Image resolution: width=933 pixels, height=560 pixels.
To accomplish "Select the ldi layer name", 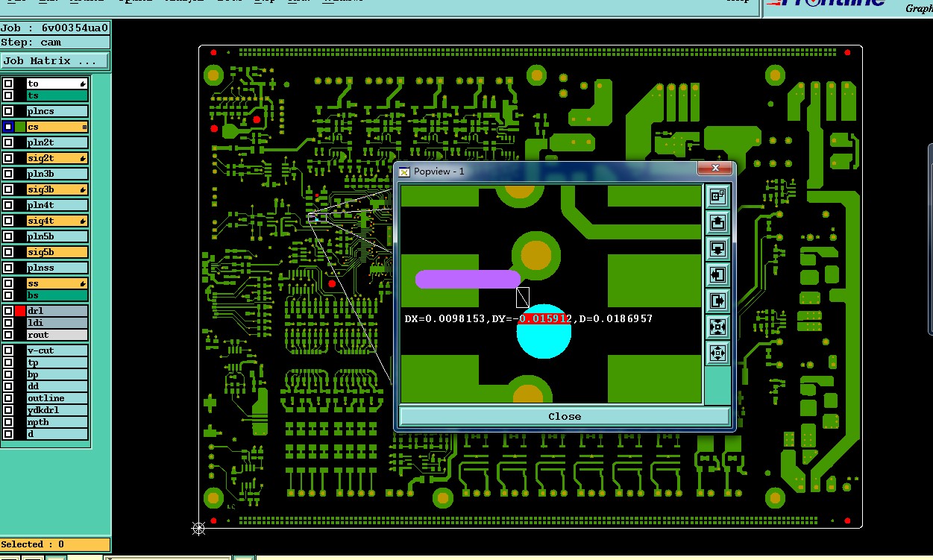I will point(57,323).
